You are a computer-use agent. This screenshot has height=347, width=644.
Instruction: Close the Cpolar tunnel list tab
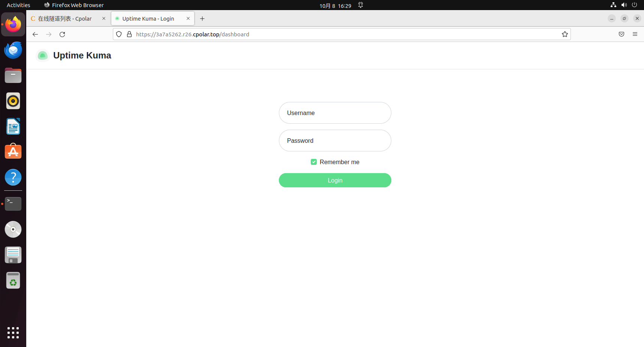104,18
